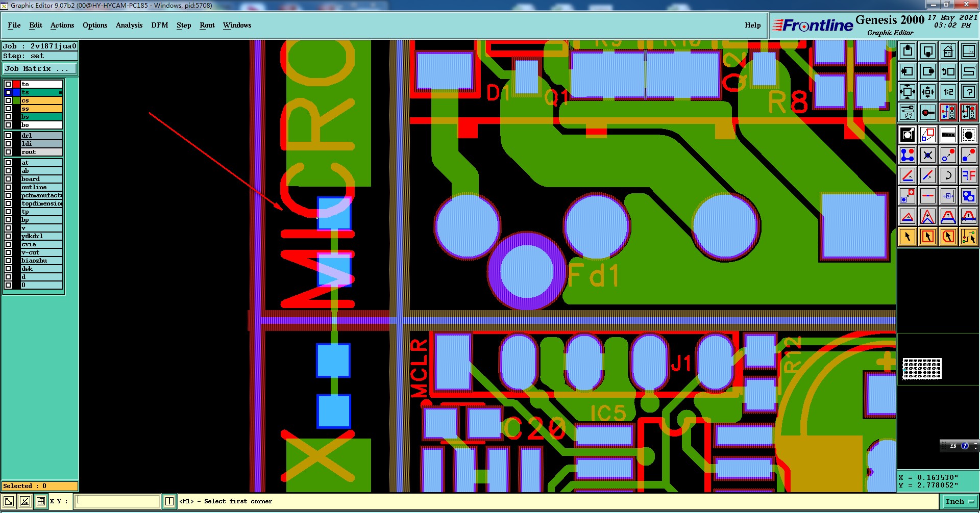This screenshot has height=513, width=980.
Task: Open the Windows menu
Action: (x=237, y=25)
